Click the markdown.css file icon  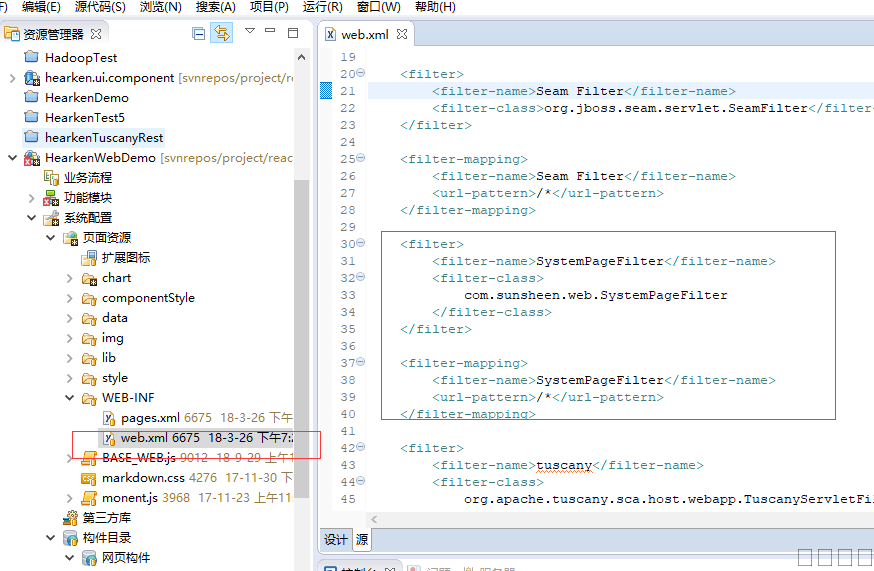90,478
